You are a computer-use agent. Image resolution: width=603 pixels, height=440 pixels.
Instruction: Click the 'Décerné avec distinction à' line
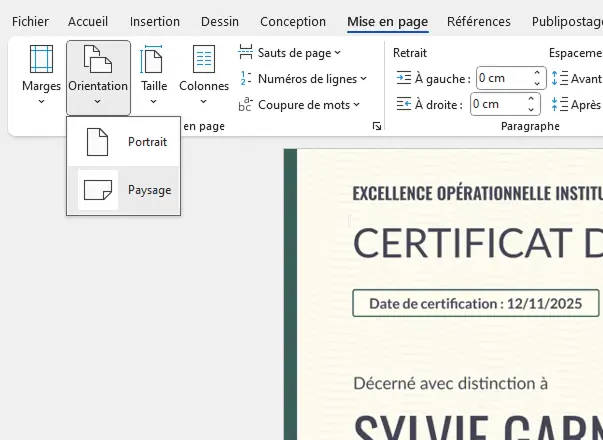[x=450, y=383]
